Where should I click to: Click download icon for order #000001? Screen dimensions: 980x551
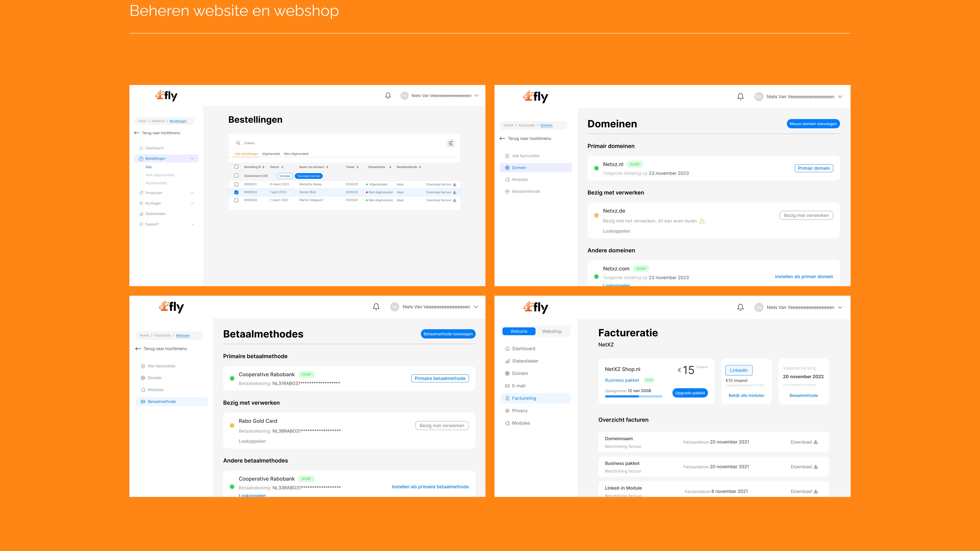(454, 184)
